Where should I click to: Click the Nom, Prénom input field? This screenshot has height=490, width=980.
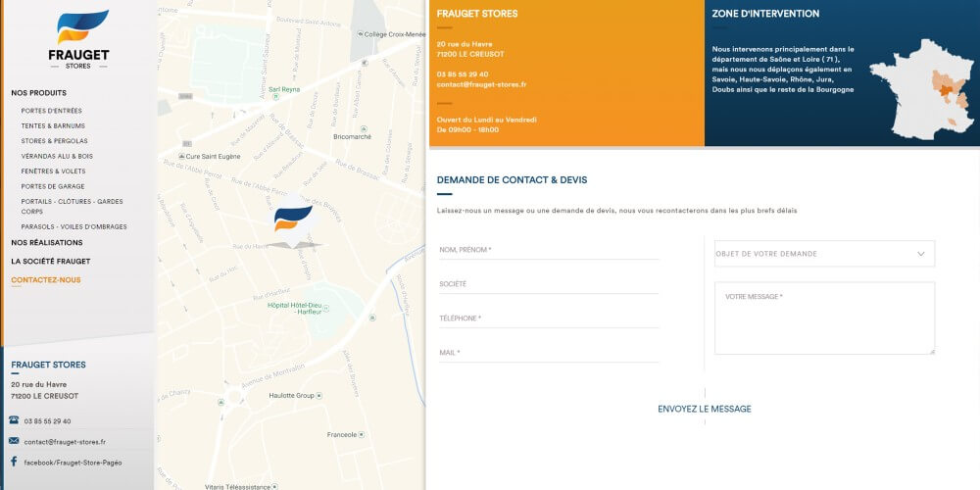pos(549,250)
